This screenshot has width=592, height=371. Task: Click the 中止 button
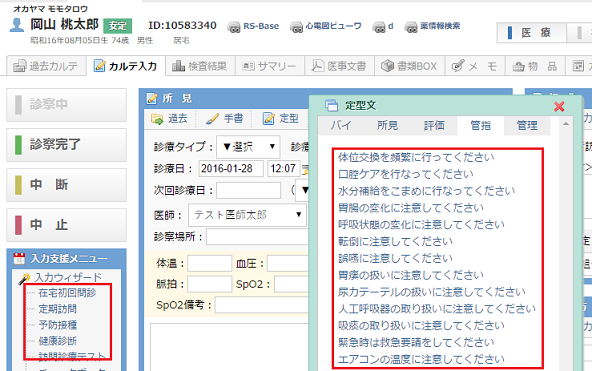[66, 225]
